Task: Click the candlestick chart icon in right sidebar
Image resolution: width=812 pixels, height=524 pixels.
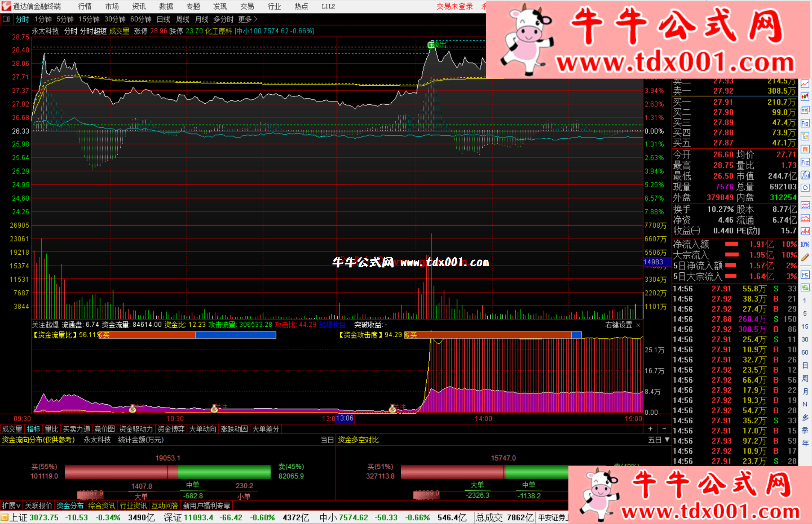Action: 805,97
